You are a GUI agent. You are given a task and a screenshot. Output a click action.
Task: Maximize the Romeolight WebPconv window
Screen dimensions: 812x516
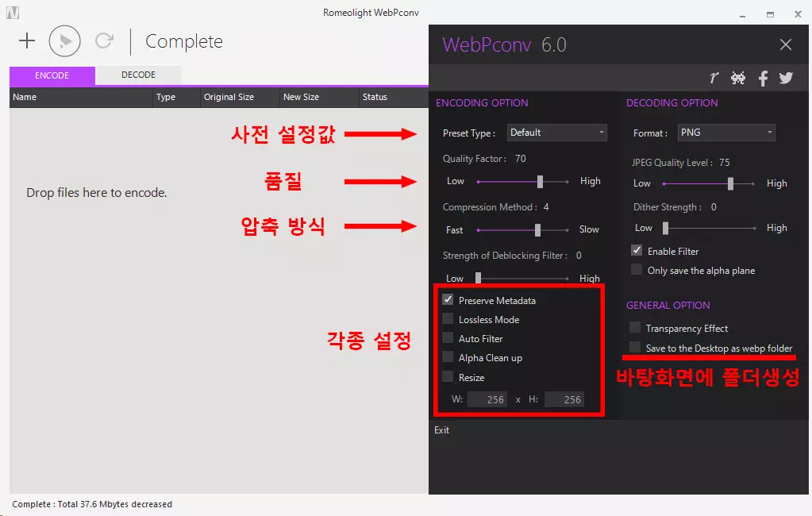[770, 14]
